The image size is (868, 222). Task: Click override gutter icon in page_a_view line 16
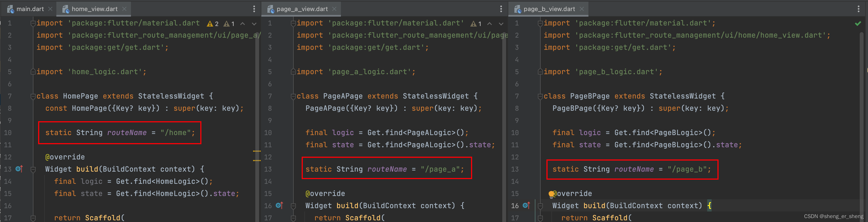(x=279, y=205)
